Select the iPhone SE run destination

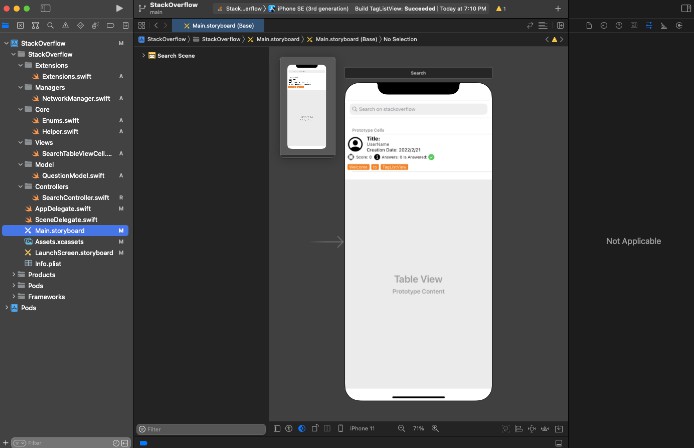(312, 8)
